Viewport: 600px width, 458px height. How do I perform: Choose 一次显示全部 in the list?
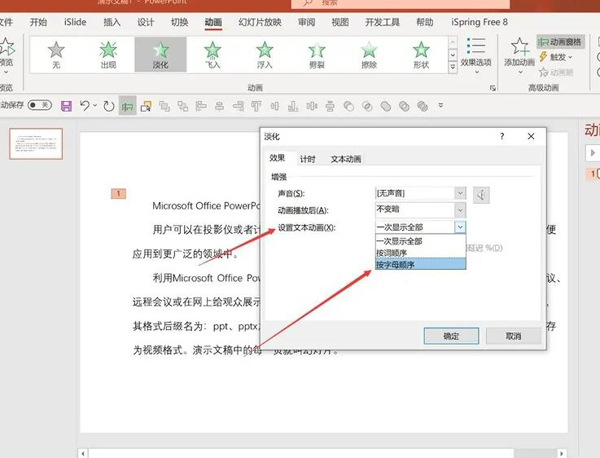pos(420,241)
